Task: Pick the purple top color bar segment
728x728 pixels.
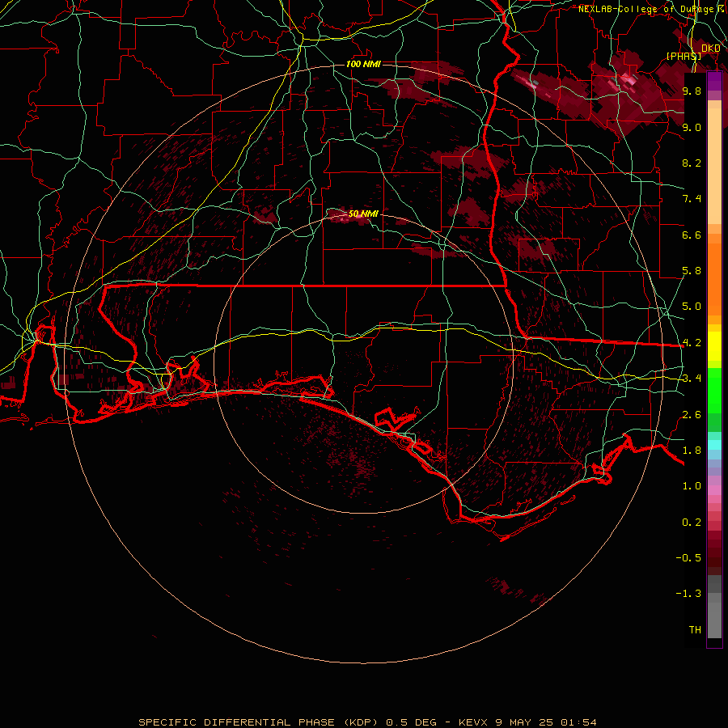Action: click(x=714, y=81)
